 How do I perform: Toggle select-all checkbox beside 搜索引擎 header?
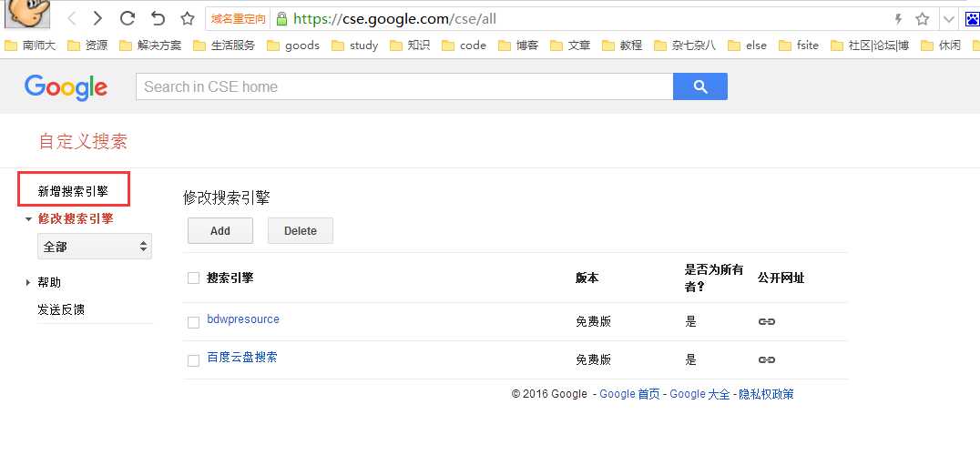point(194,278)
